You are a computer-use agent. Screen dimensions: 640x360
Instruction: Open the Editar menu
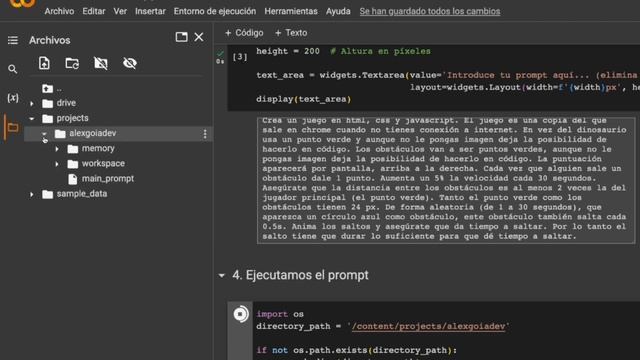94,11
